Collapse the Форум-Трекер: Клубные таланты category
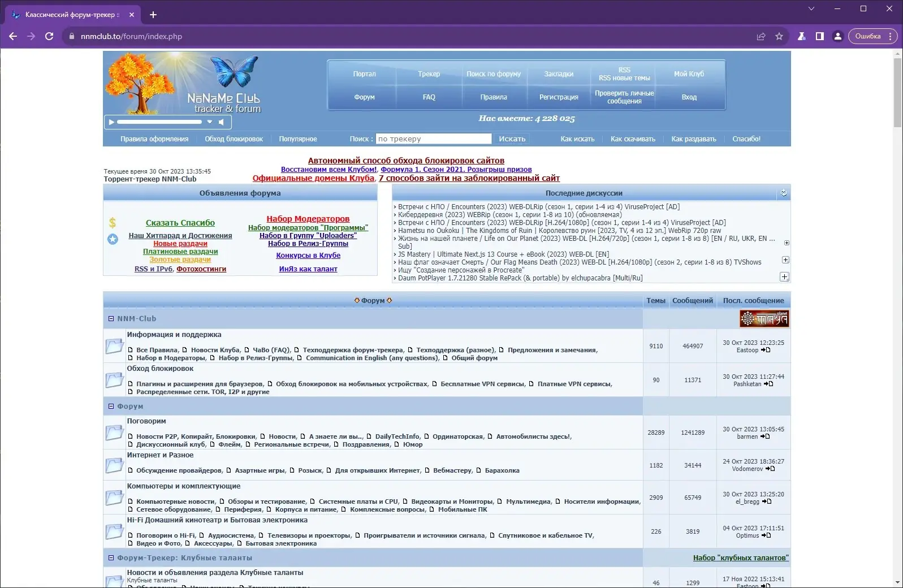This screenshot has height=588, width=903. click(111, 558)
